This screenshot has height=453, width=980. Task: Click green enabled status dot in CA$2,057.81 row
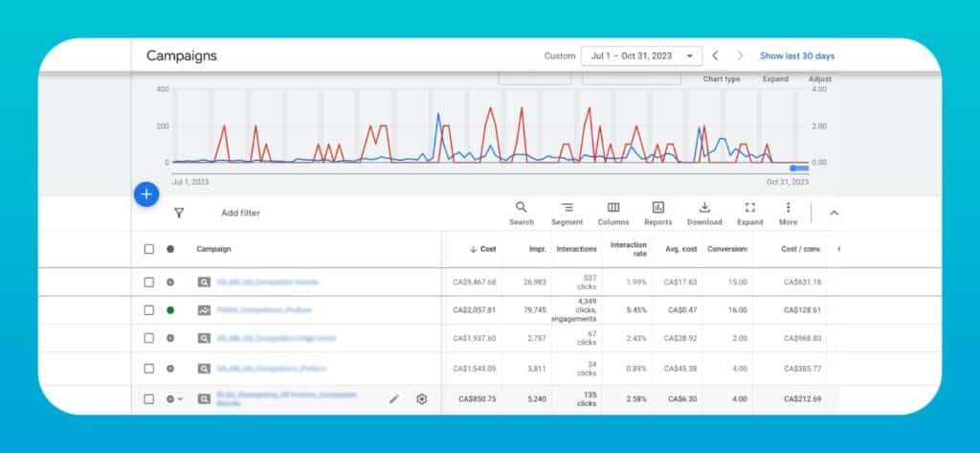tap(170, 309)
